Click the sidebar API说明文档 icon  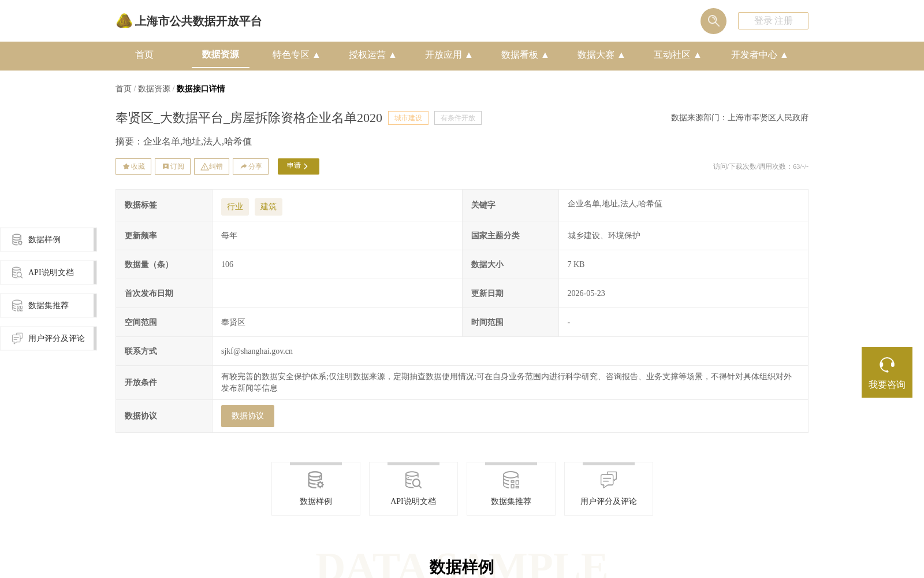pyautogui.click(x=17, y=272)
